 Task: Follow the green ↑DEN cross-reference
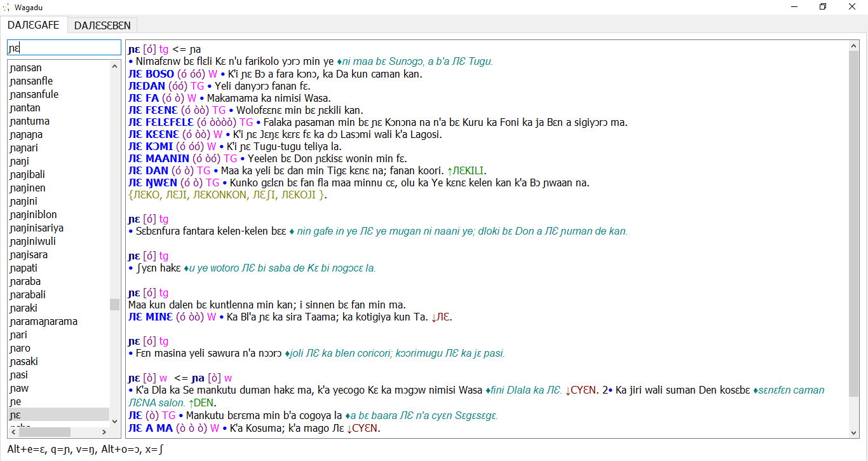(x=201, y=403)
